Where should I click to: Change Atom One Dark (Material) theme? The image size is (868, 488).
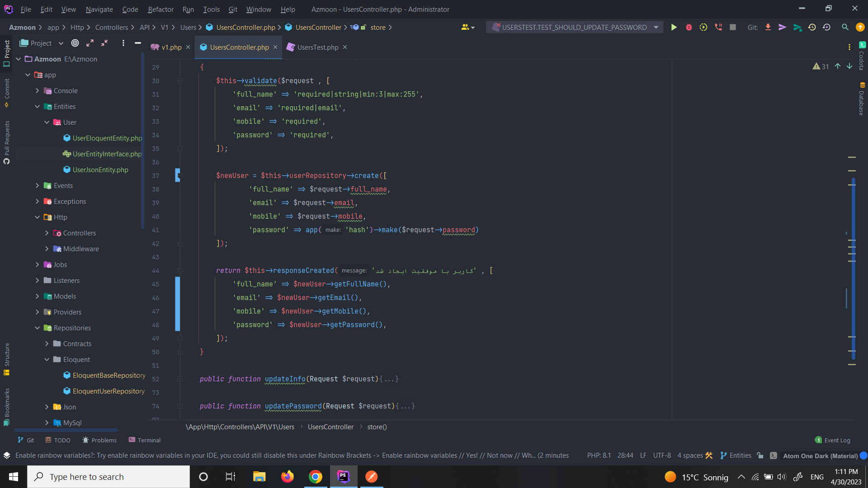point(820,456)
